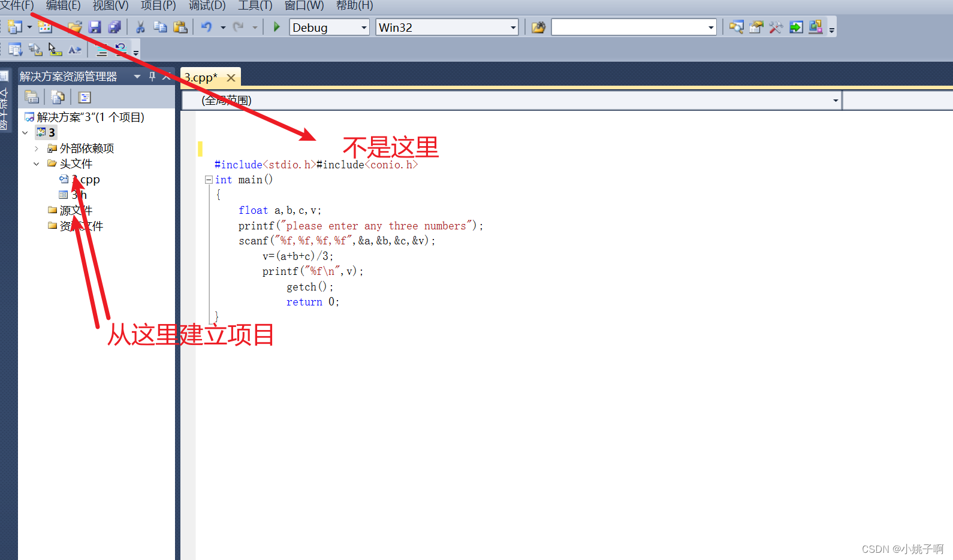Open the Solution Explorer window-position dropdown arrow
This screenshot has width=953, height=560.
(137, 77)
